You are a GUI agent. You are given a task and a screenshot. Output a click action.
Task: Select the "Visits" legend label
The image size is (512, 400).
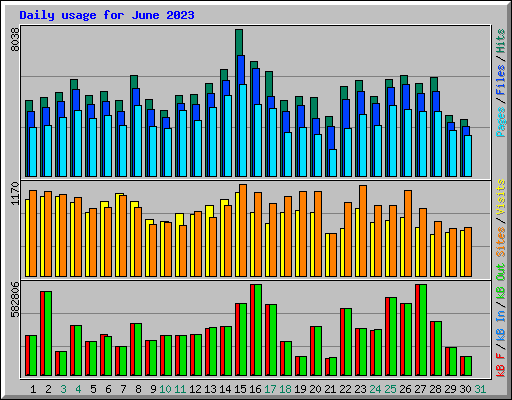pyautogui.click(x=501, y=197)
